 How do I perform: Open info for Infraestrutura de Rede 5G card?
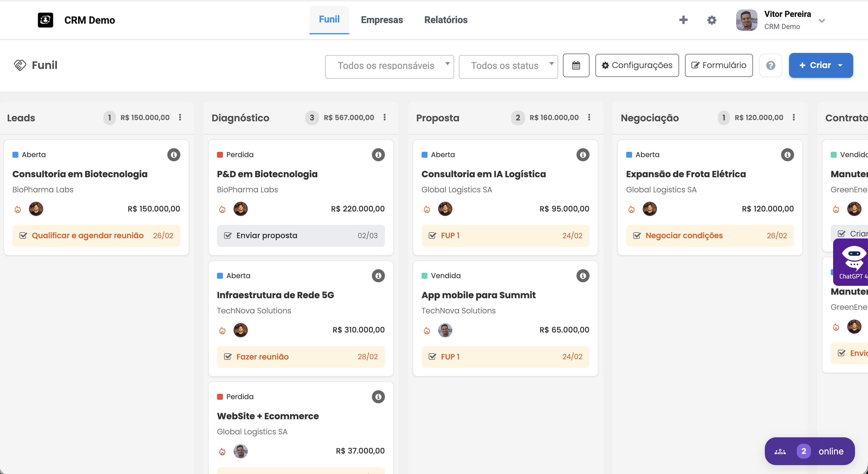pyautogui.click(x=378, y=276)
